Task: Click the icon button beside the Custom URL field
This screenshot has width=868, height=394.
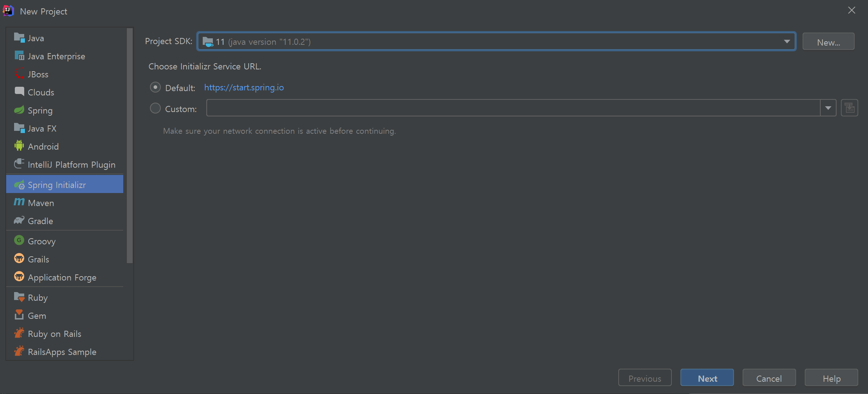Action: click(x=849, y=108)
